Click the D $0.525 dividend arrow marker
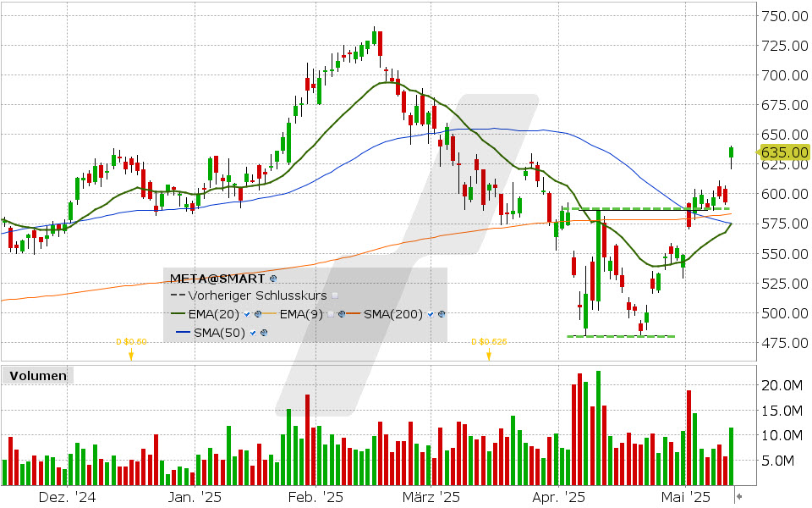The width and height of the screenshot is (812, 508). [489, 354]
